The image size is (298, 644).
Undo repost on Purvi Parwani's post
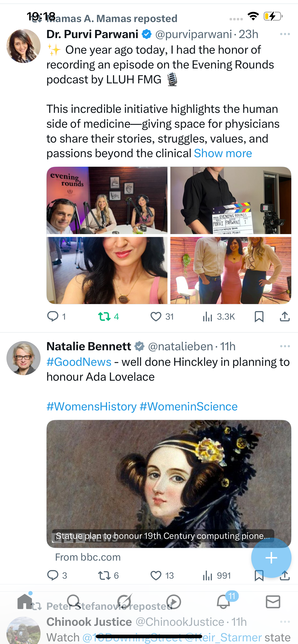pyautogui.click(x=104, y=316)
